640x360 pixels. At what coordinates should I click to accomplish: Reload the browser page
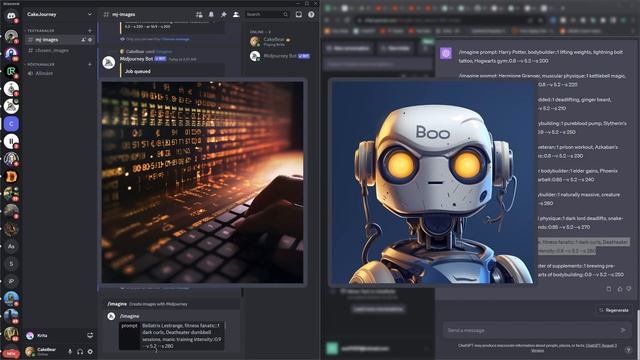(x=347, y=20)
